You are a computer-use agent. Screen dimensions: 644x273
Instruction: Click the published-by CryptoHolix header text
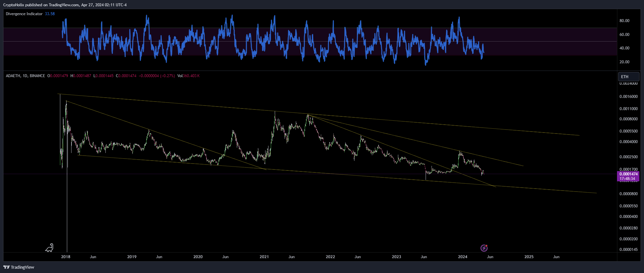coord(65,5)
